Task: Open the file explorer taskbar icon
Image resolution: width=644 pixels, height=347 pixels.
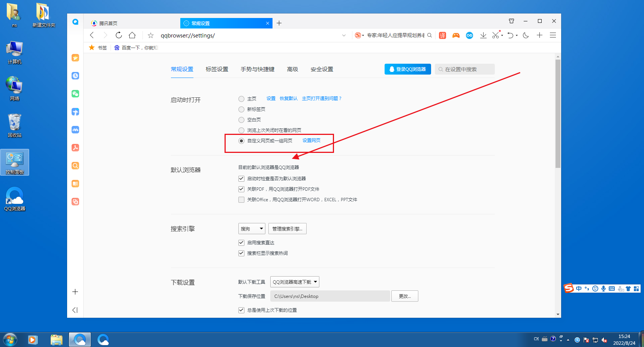Action: point(57,340)
